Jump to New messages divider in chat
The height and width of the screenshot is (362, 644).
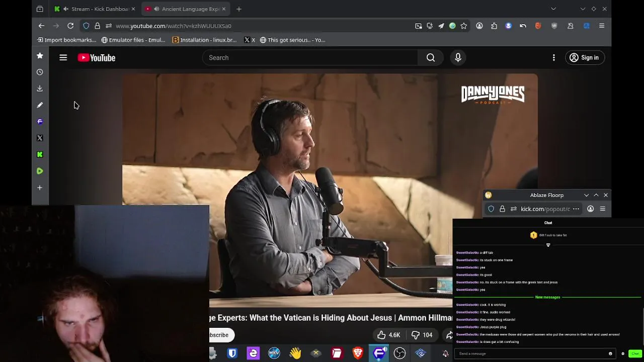(x=547, y=297)
